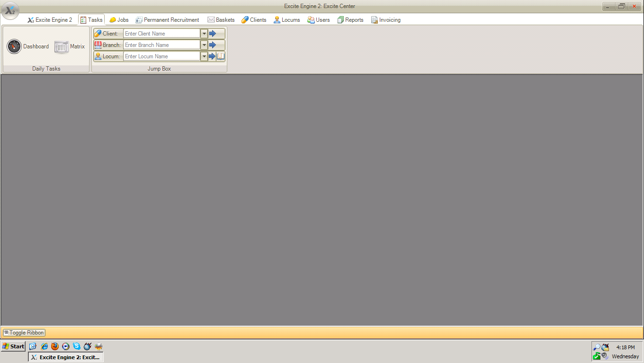Switch to the Invoicing tab
The height and width of the screenshot is (363, 644).
[386, 20]
